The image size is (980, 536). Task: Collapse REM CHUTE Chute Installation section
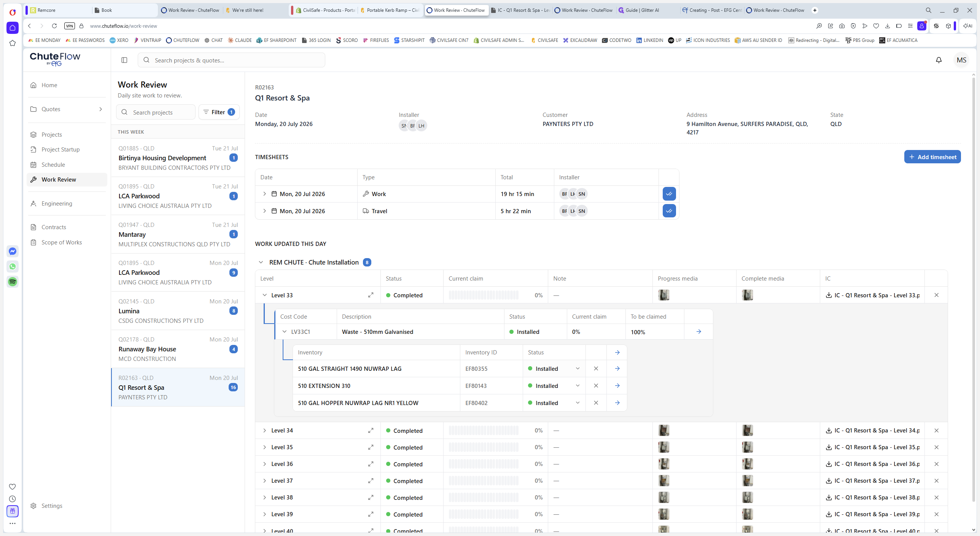(261, 262)
